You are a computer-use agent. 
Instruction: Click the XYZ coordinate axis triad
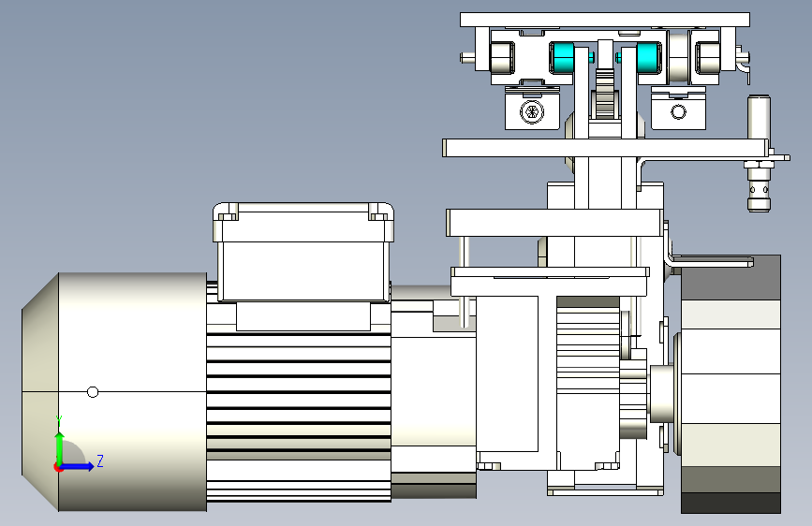78,445
